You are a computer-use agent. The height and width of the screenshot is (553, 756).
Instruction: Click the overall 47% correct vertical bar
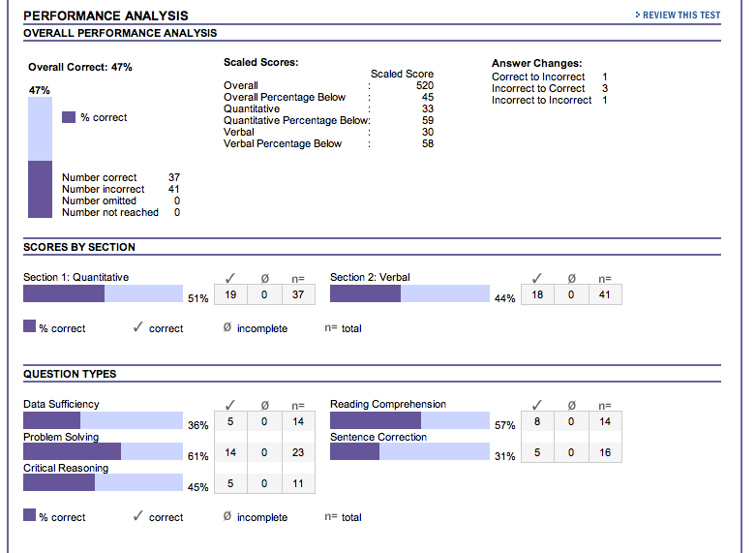(40, 157)
